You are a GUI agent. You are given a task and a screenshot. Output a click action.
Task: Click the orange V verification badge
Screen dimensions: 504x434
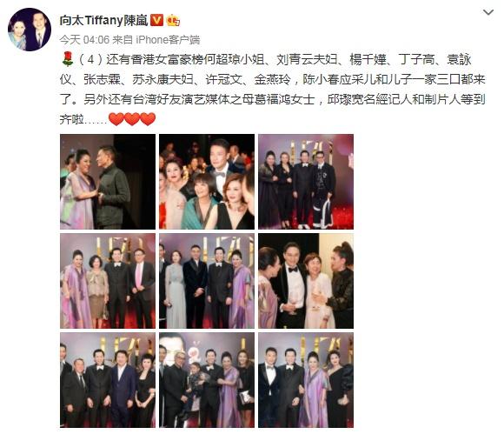(x=157, y=20)
